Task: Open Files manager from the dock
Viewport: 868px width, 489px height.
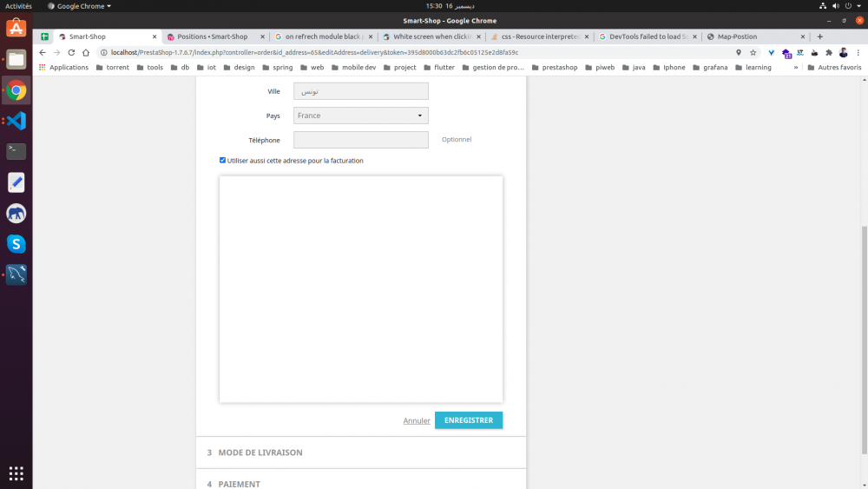Action: (16, 59)
